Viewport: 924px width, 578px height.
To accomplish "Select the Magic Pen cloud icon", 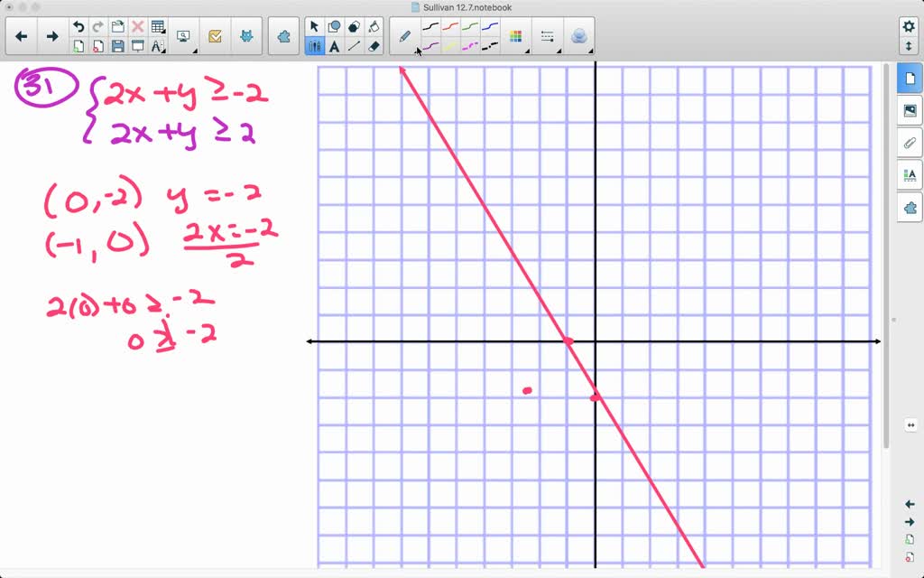I will click(578, 35).
